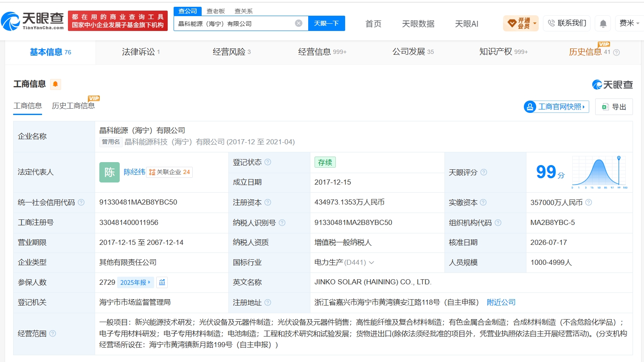The width and height of the screenshot is (644, 362).
Task: Click the help icon next to 天眼评分
Action: point(484,172)
